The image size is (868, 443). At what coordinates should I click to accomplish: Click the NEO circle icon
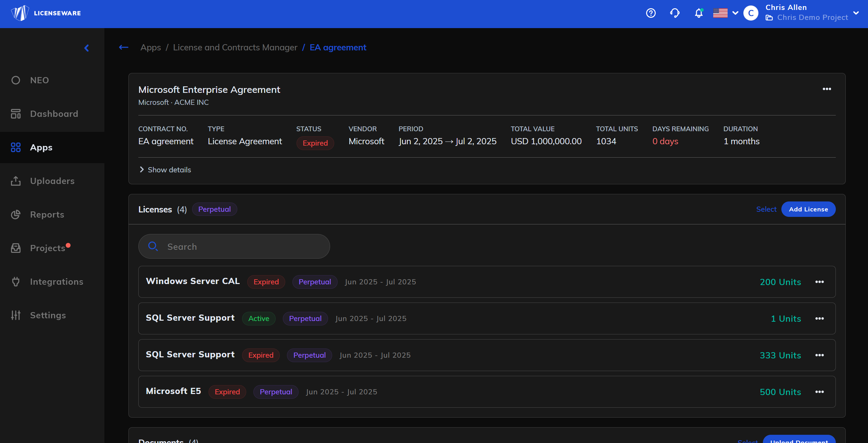click(x=16, y=80)
